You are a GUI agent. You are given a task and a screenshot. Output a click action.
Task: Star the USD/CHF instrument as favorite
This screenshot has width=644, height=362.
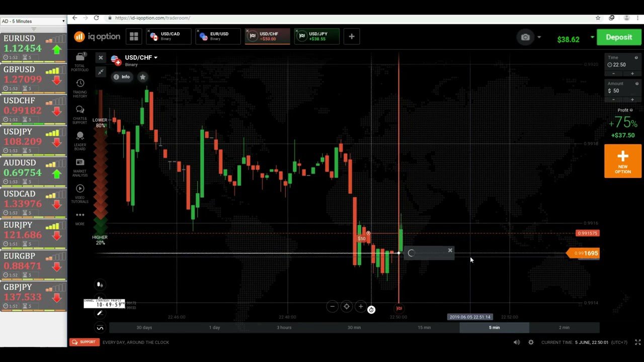click(143, 77)
